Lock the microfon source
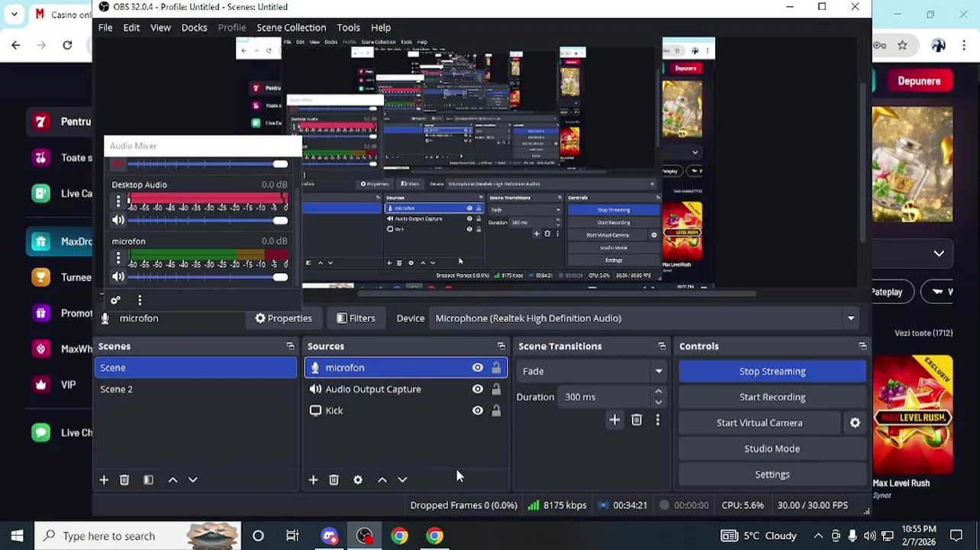 [x=496, y=367]
